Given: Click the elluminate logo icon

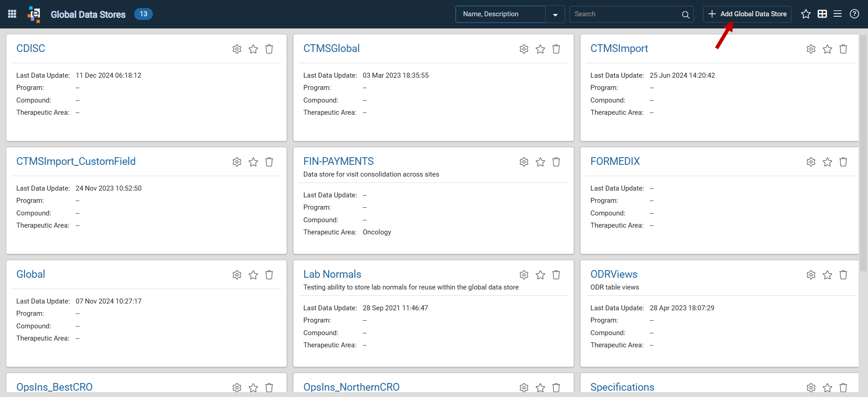Looking at the screenshot, I should [34, 14].
